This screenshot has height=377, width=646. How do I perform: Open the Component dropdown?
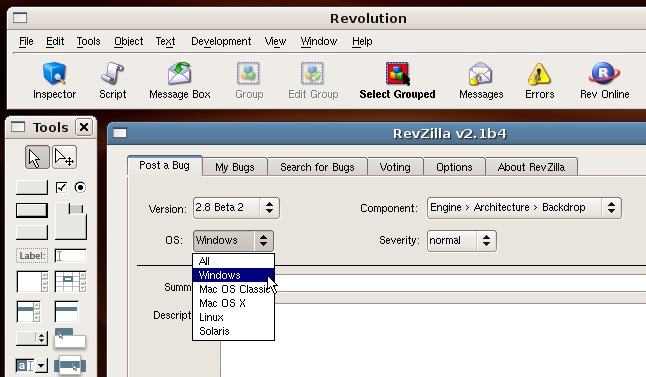point(524,208)
